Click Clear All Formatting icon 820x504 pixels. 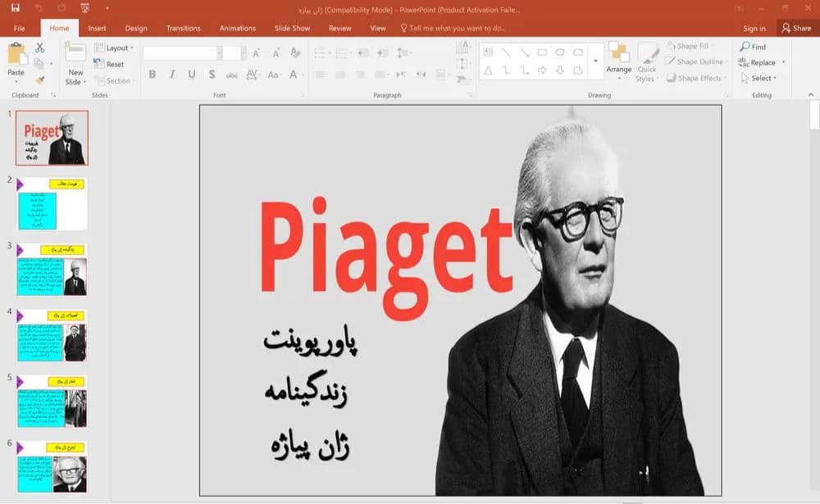pos(295,52)
